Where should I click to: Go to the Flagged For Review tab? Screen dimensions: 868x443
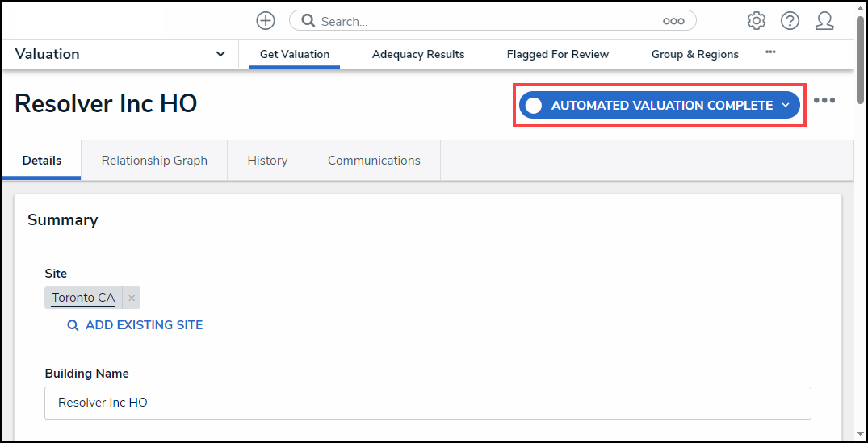point(557,54)
